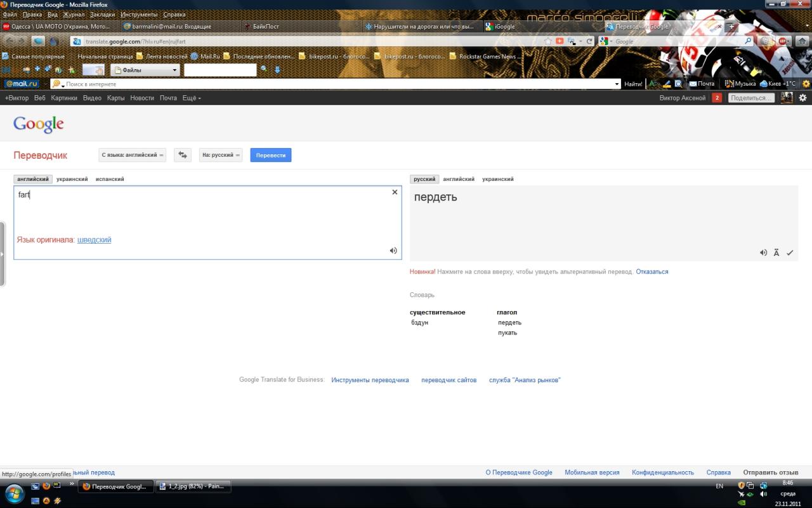This screenshot has height=508, width=812.
Task: Open the Справка menu
Action: pyautogui.click(x=174, y=14)
